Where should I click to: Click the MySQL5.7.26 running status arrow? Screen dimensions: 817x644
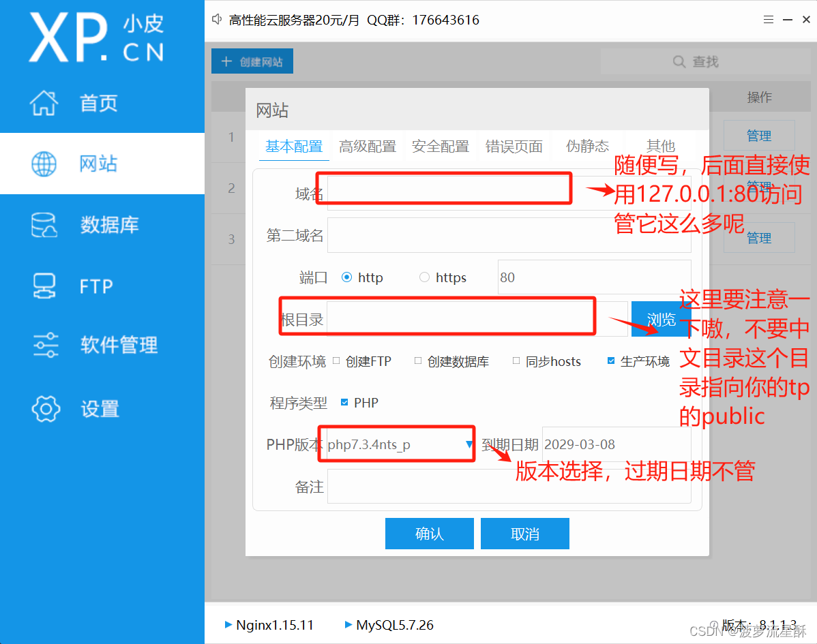[x=348, y=624]
